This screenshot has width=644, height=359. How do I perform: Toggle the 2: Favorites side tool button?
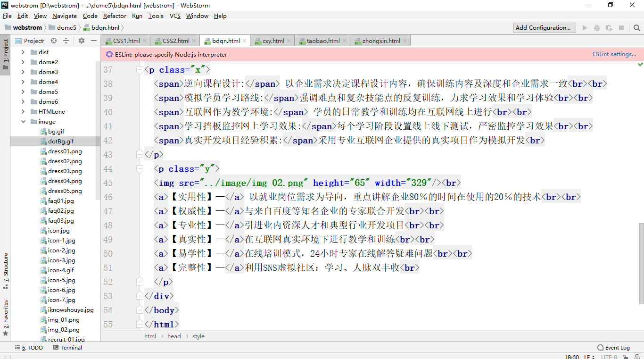tap(6, 318)
